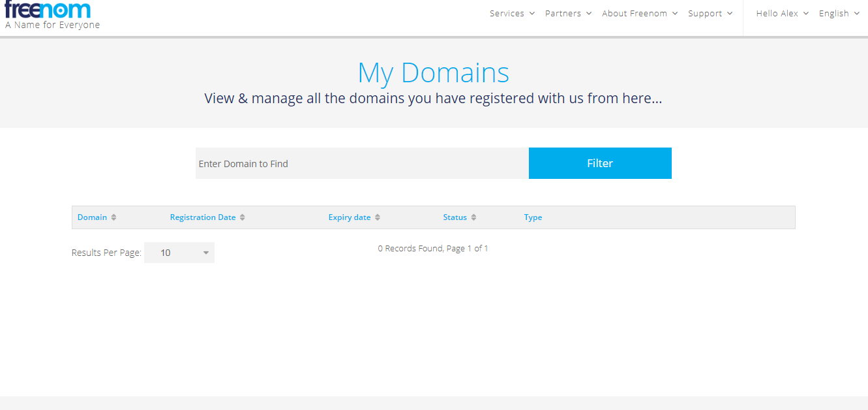Sort by Domain column header
This screenshot has width=868, height=410.
tap(92, 217)
